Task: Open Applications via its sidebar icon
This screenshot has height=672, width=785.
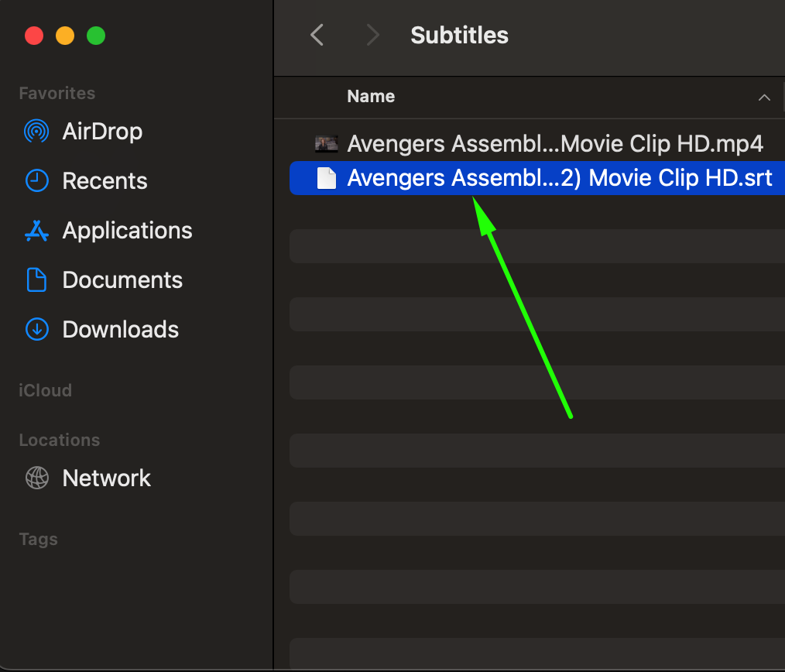Action: (x=36, y=231)
